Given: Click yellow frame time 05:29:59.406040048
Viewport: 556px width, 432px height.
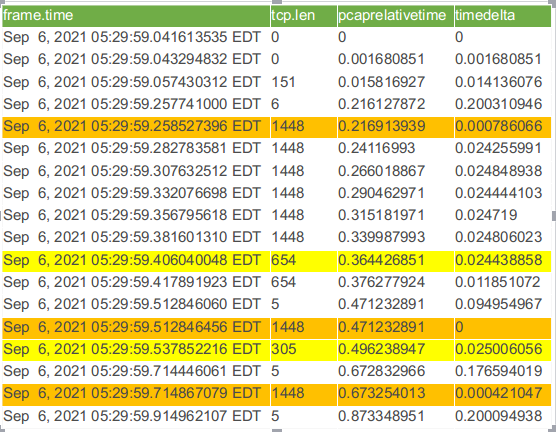Looking at the screenshot, I should (x=136, y=260).
